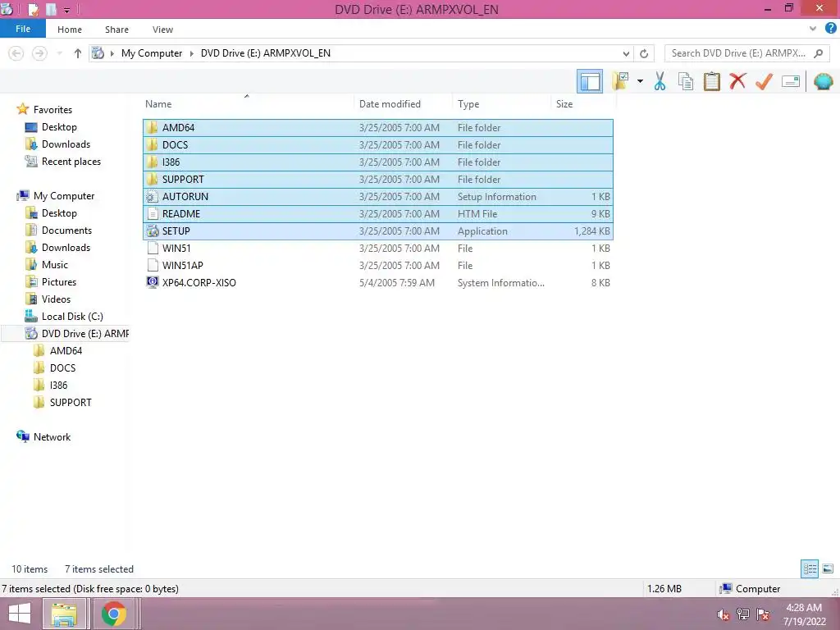Open Network in navigation pane

click(x=52, y=436)
